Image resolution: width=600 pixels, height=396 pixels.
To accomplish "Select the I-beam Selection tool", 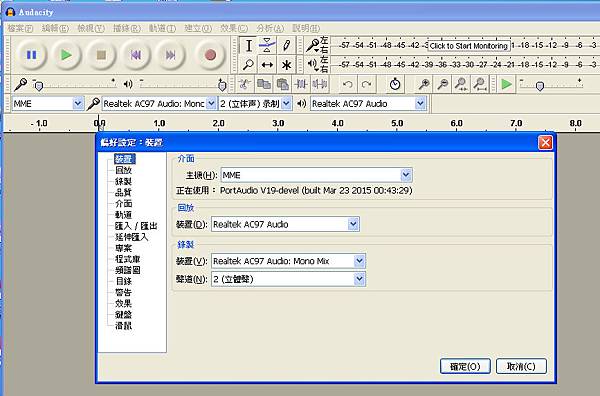I will click(249, 46).
